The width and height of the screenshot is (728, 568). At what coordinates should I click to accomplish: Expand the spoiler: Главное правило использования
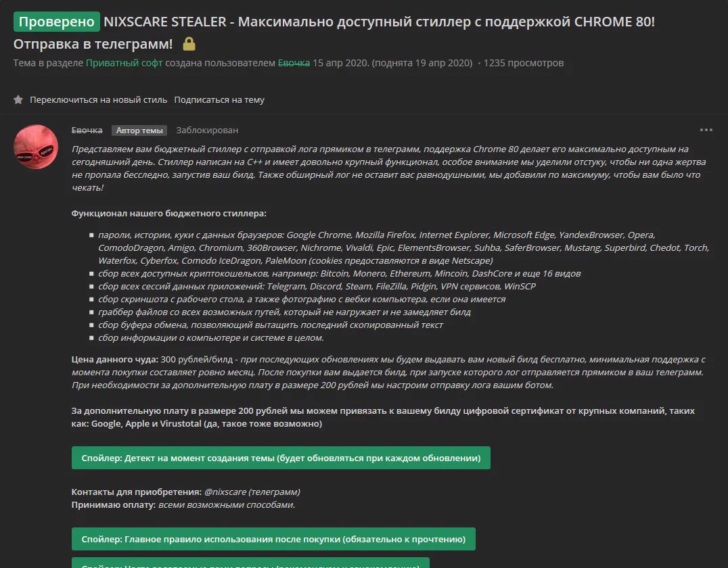click(273, 539)
